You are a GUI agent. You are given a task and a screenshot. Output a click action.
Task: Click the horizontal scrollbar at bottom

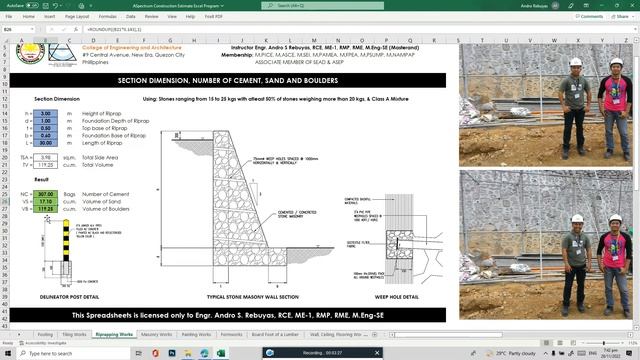[448, 335]
